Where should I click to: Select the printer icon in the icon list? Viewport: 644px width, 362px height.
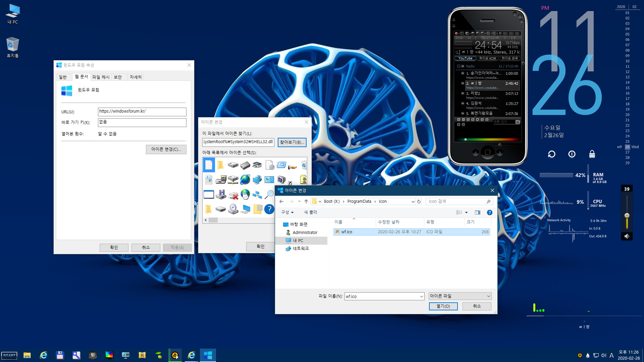pos(257,165)
